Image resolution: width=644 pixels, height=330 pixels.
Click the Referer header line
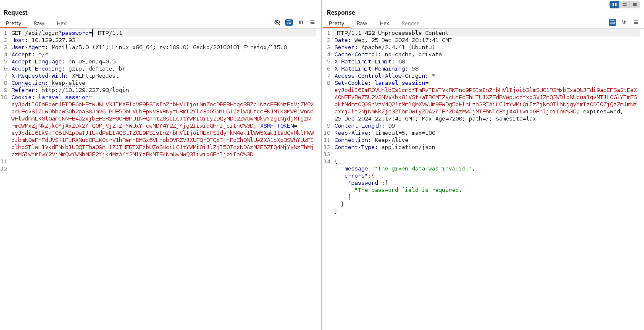tap(70, 90)
